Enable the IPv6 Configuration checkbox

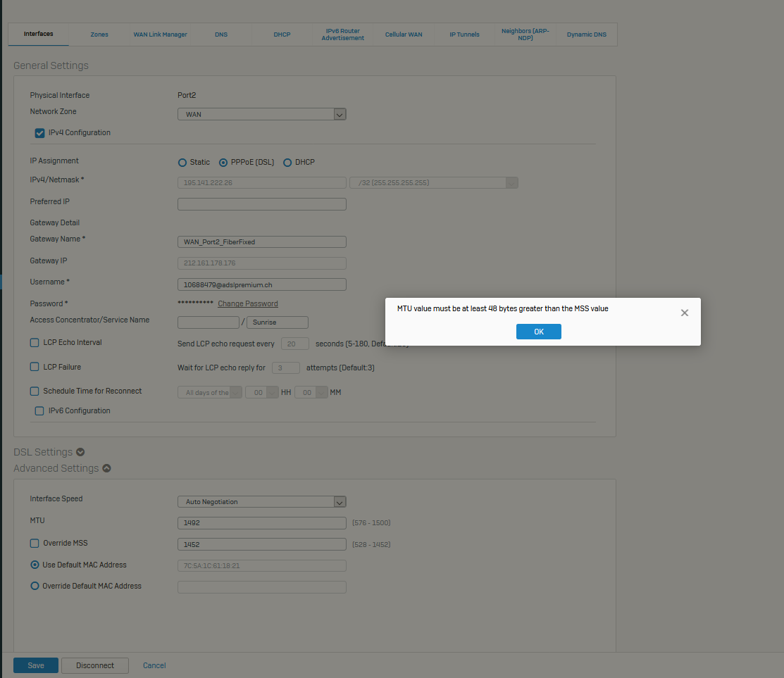pos(39,410)
